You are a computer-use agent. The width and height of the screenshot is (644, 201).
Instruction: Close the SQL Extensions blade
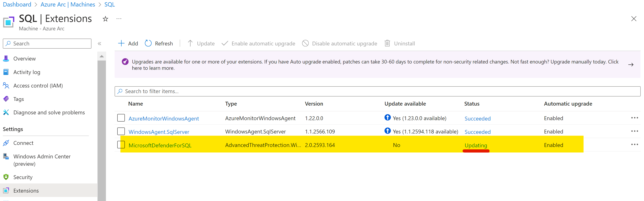point(633,19)
